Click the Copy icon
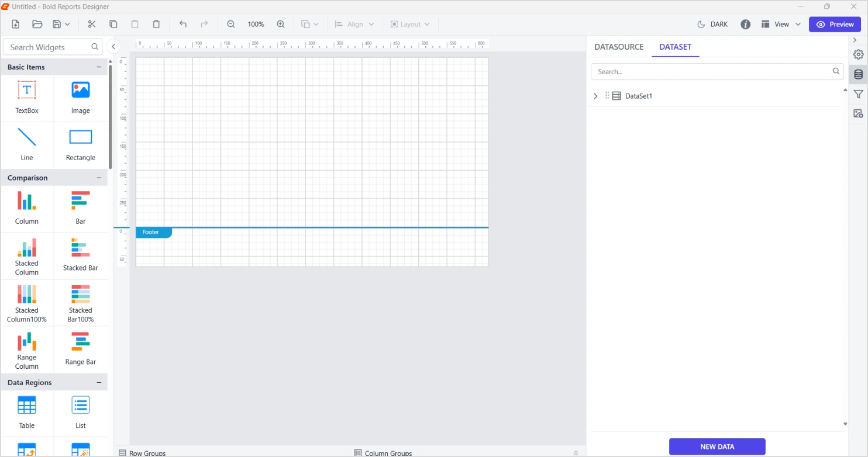Image resolution: width=868 pixels, height=457 pixels. pyautogui.click(x=113, y=24)
